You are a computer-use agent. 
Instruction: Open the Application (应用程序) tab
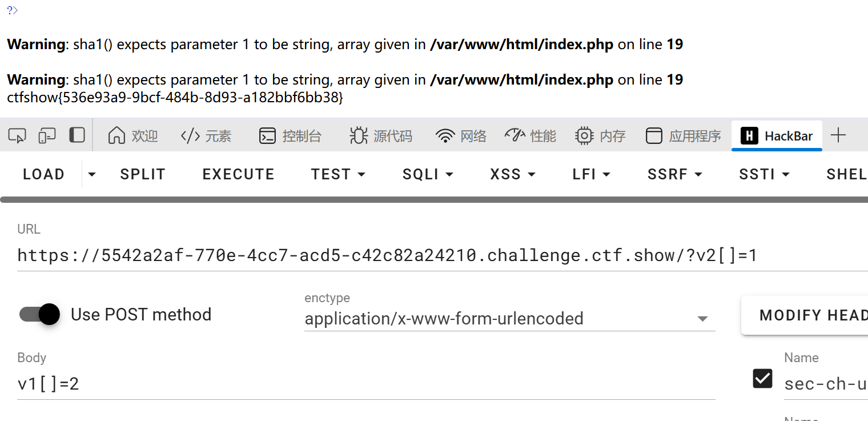(683, 136)
